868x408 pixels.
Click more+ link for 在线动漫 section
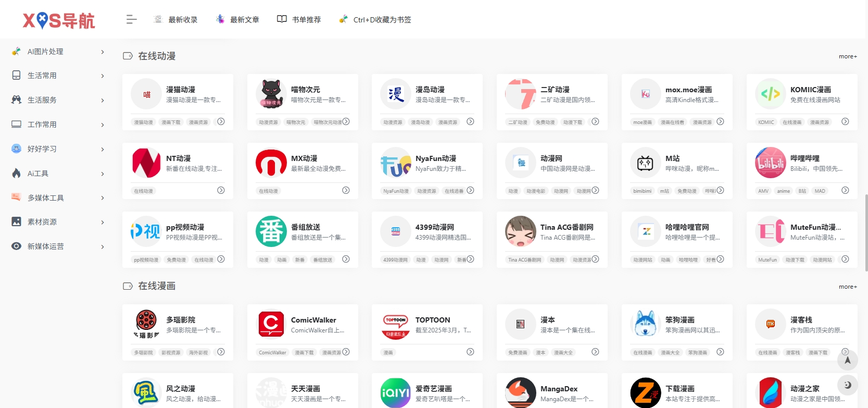click(848, 56)
